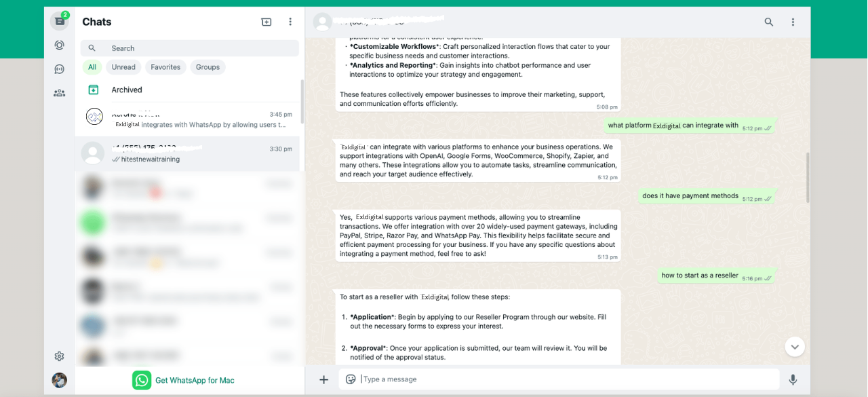The width and height of the screenshot is (868, 397).
Task: Select the Groups chats filter
Action: [208, 67]
